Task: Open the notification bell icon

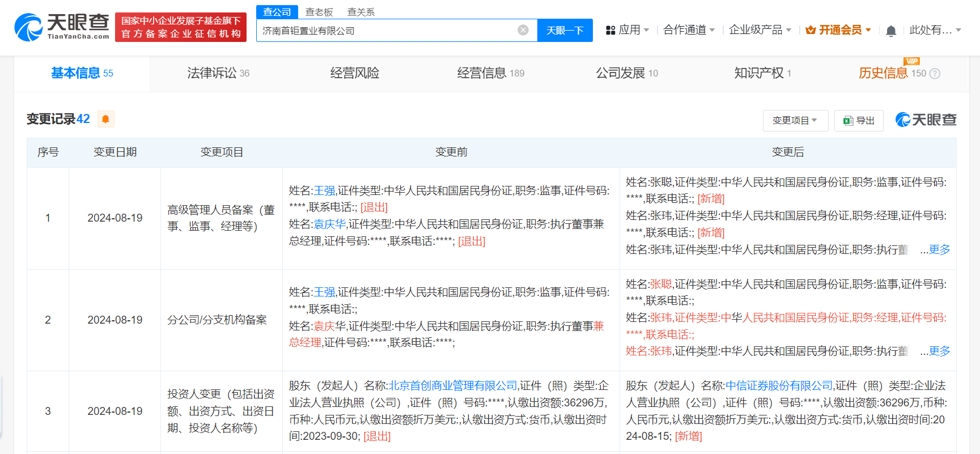Action: point(890,31)
